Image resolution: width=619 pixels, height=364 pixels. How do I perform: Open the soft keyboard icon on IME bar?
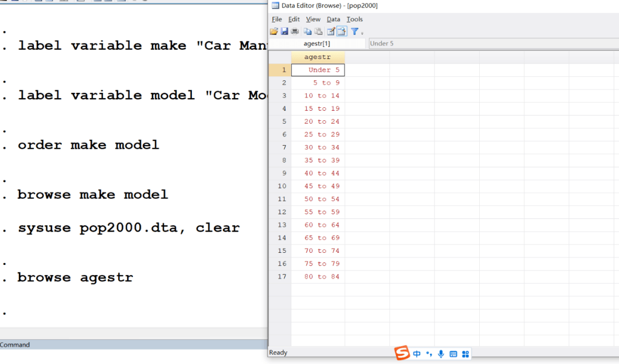pyautogui.click(x=453, y=354)
